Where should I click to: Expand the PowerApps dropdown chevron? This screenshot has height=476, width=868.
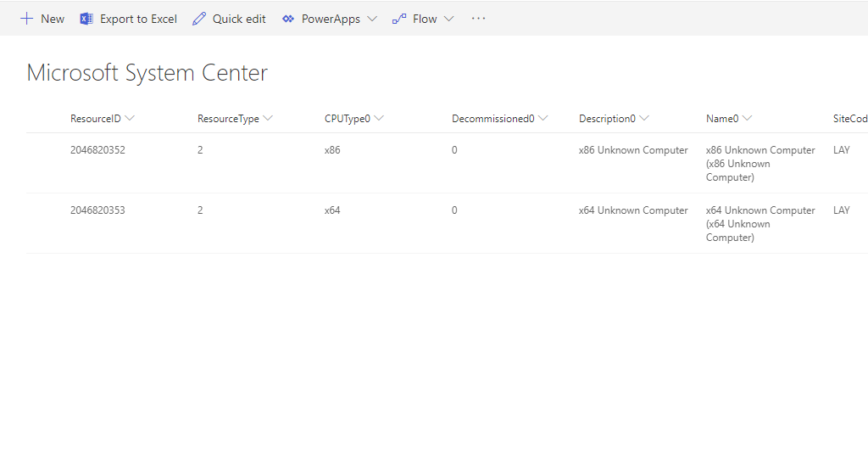372,19
